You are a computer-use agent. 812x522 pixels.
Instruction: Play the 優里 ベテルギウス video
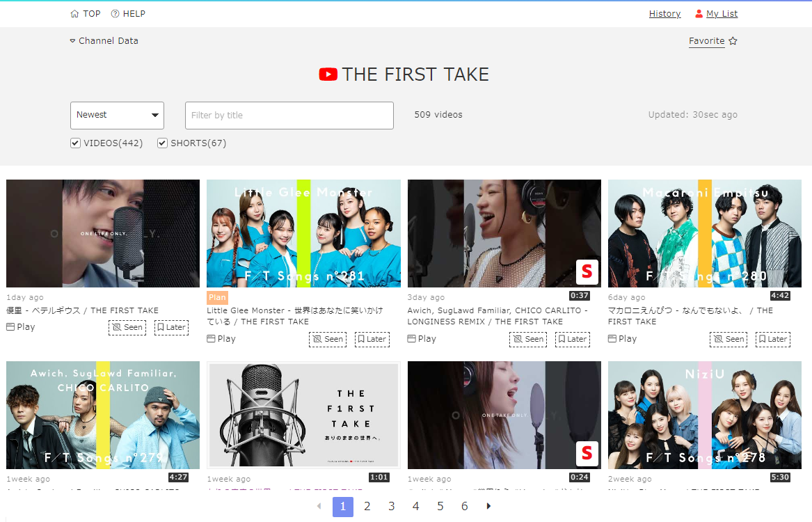click(x=21, y=326)
